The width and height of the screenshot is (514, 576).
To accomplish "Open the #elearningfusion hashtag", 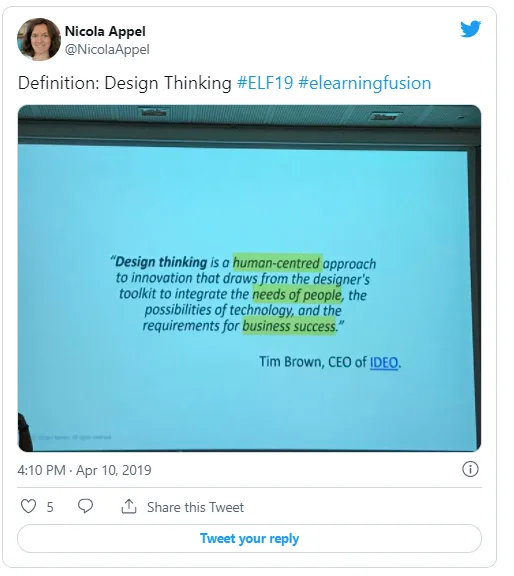I will click(364, 83).
